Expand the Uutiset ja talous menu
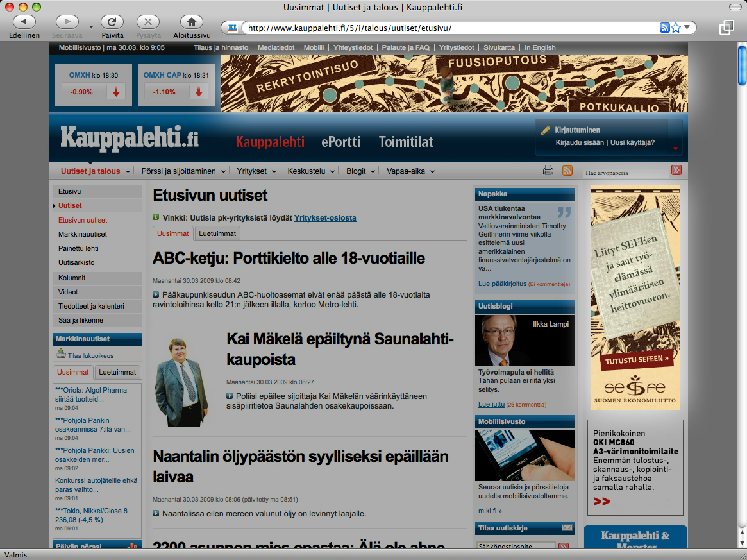Viewport: 747px width, 560px height. (x=128, y=171)
